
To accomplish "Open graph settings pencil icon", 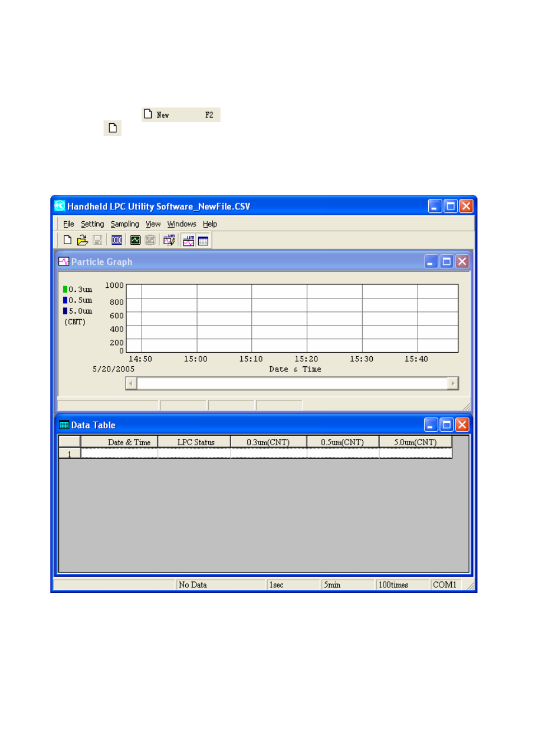I will tap(168, 240).
